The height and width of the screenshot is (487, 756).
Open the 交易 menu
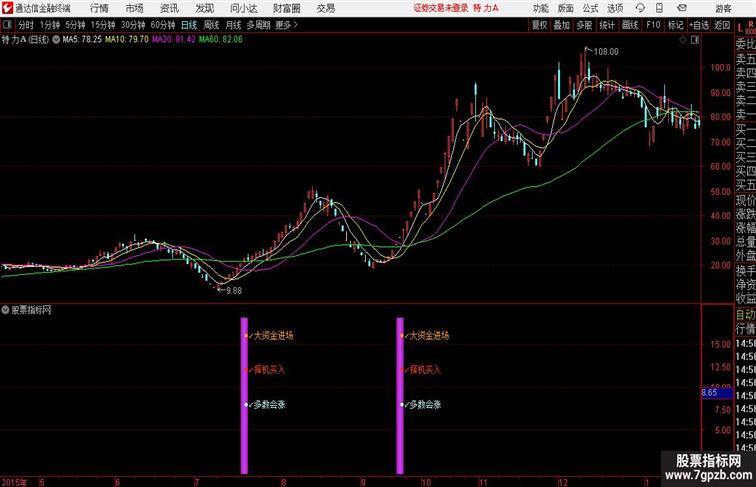coord(326,8)
